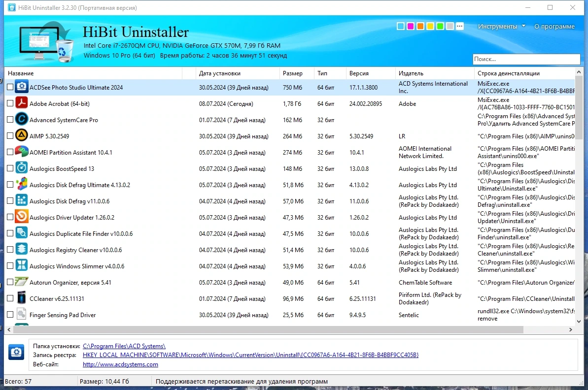
Task: Select the magenta theme color swatch
Action: tap(410, 26)
